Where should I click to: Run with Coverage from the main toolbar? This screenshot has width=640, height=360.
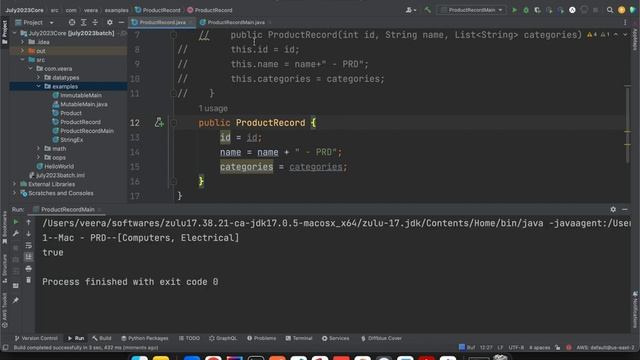tap(538, 10)
